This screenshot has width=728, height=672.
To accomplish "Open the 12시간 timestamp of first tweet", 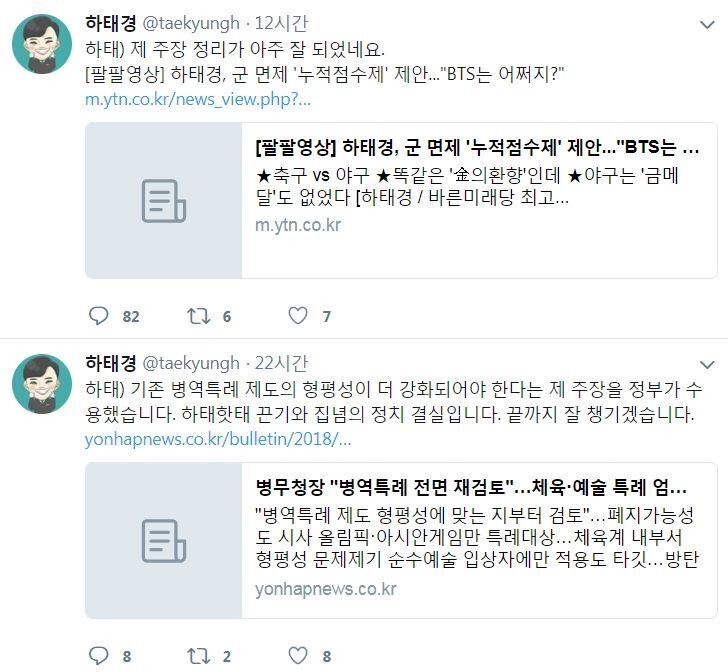I will coord(281,23).
